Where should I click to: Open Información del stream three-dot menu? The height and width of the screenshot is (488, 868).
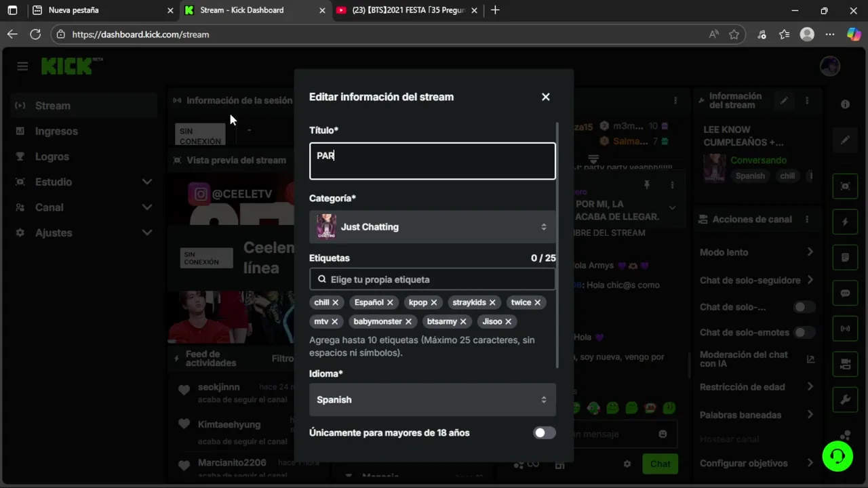click(x=807, y=100)
